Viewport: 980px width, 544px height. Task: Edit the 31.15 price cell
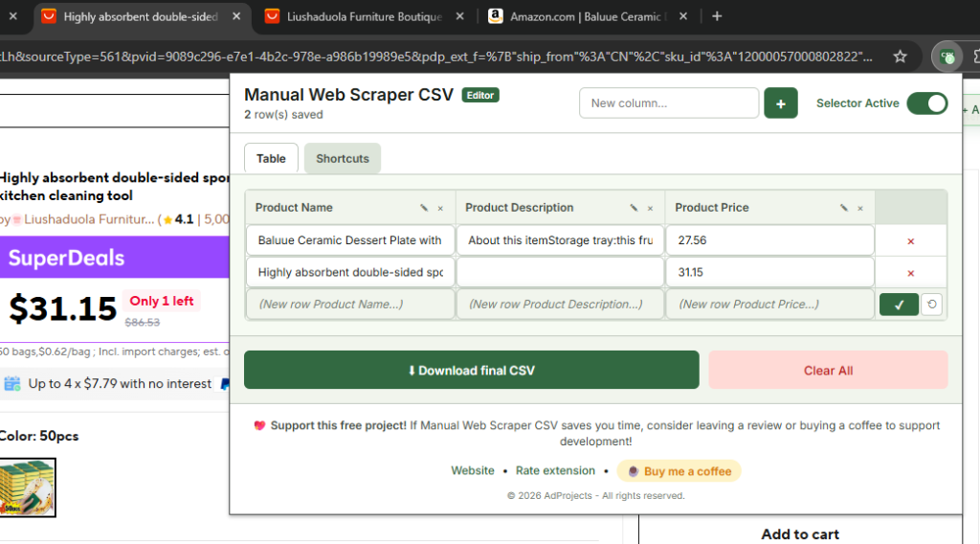tap(770, 272)
